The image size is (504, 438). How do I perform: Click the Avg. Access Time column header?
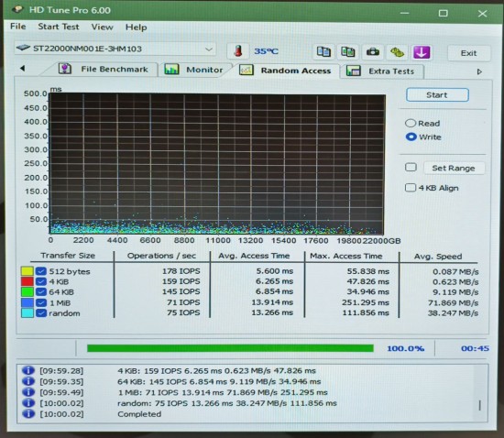[x=254, y=256]
